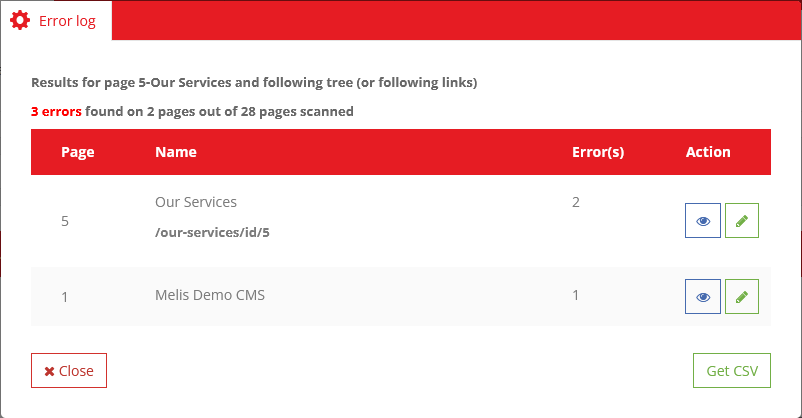
Task: Click the Error(s) column header
Action: click(x=598, y=152)
